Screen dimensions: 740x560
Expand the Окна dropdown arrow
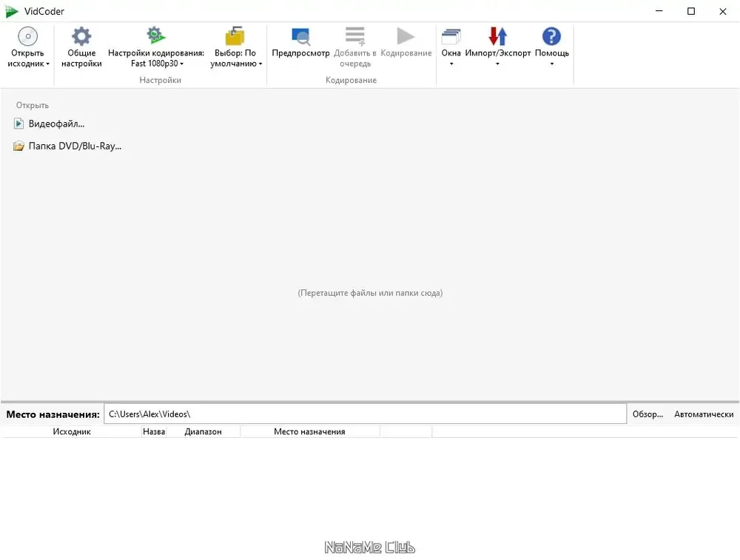pos(451,64)
